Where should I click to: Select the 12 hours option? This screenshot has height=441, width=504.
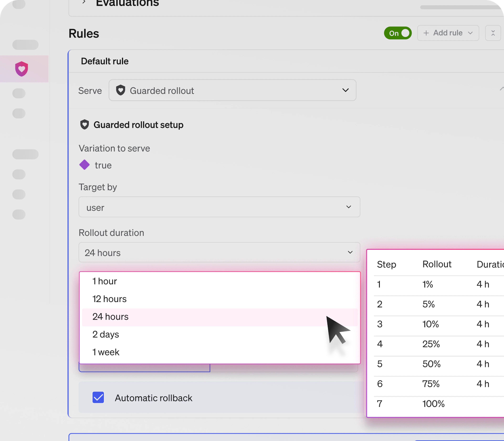point(109,299)
